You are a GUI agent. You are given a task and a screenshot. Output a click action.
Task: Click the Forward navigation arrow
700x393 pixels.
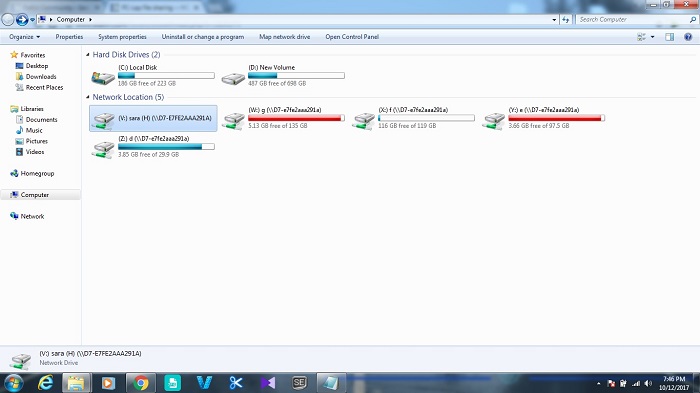(x=22, y=20)
